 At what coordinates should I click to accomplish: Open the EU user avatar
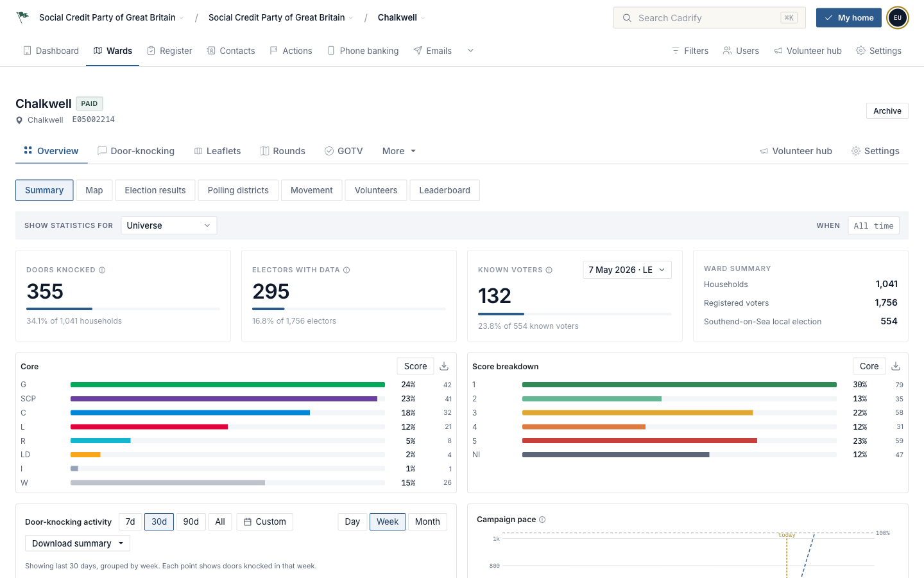[x=897, y=18]
